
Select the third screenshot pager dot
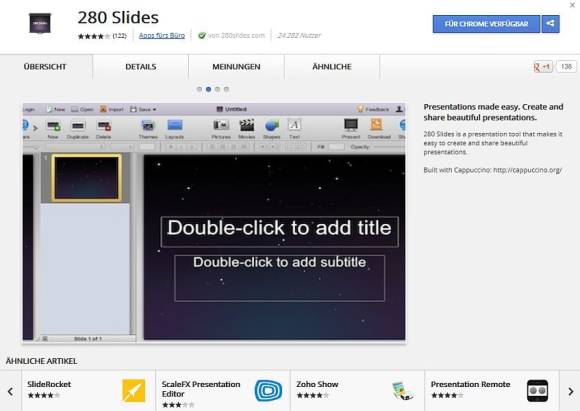pyautogui.click(x=218, y=89)
